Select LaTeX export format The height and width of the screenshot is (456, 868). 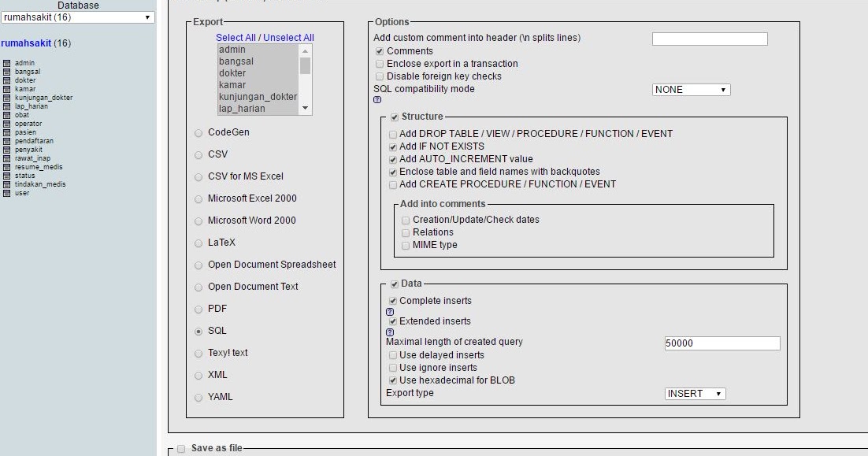tap(198, 243)
